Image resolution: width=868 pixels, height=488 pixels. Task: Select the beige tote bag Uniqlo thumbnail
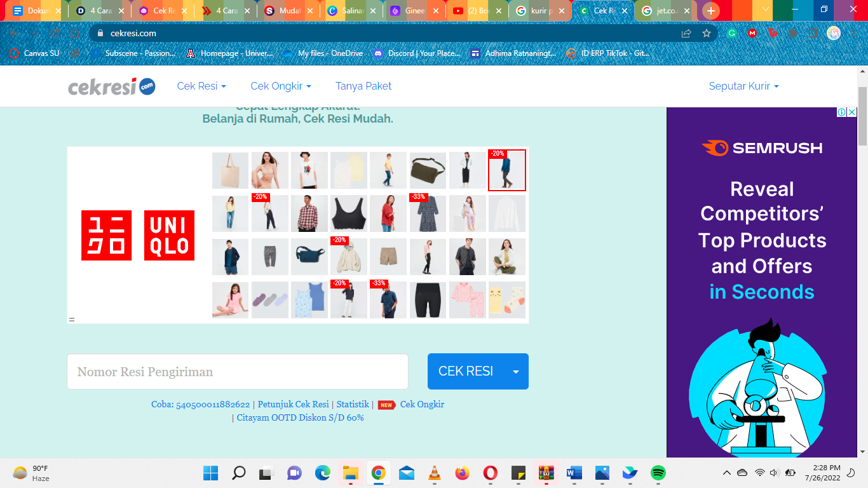231,170
